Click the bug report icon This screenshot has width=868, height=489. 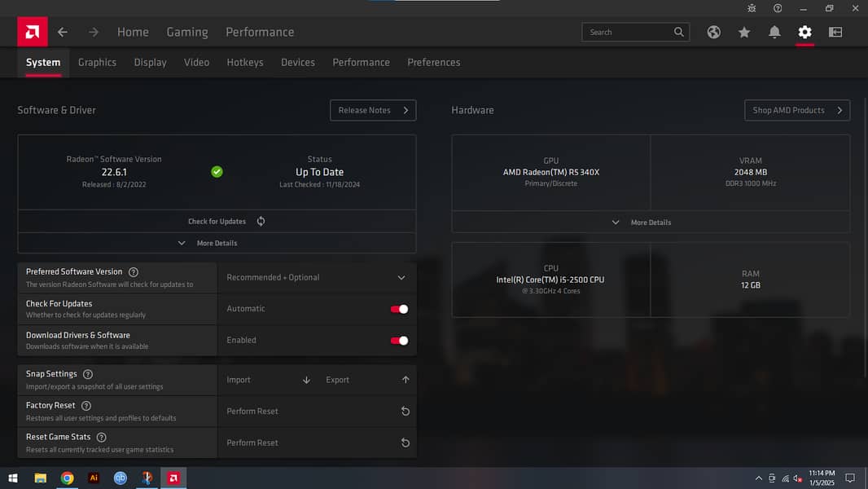[x=752, y=8]
